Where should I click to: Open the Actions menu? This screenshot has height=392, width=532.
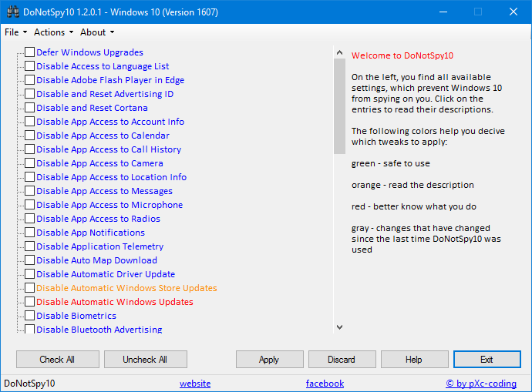(54, 32)
